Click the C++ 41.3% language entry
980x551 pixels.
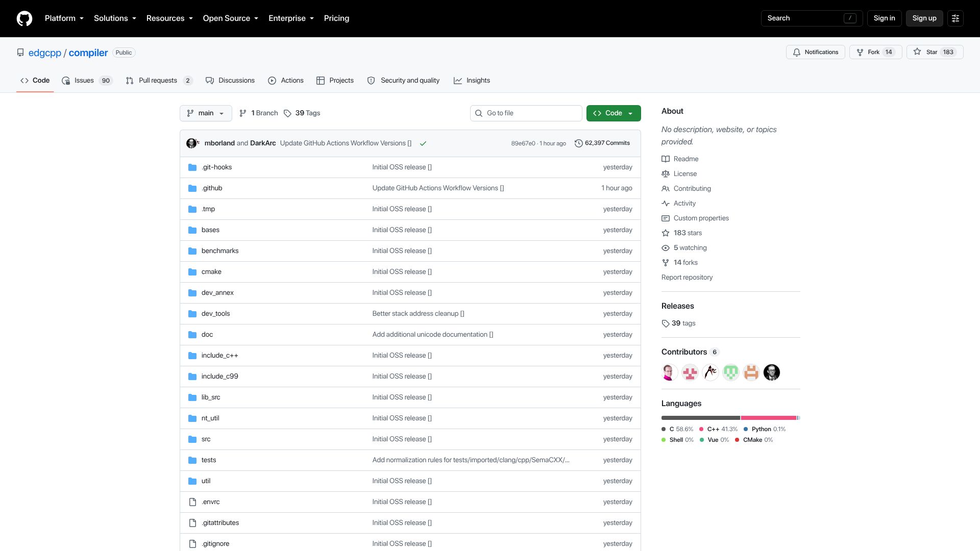coord(719,430)
